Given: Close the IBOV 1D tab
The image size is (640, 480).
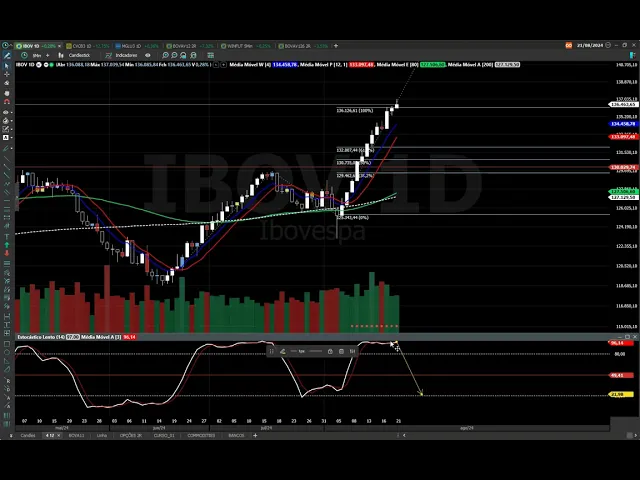Looking at the screenshot, I should point(59,46).
